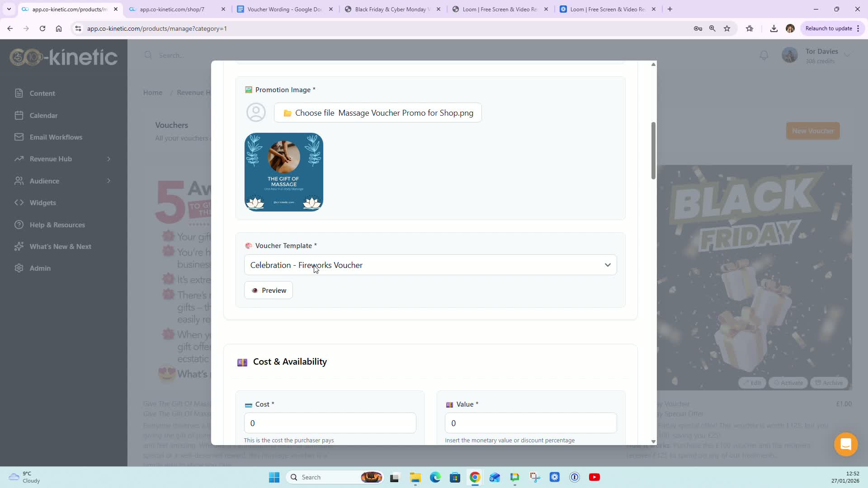Open the Voucher Template dropdown
This screenshot has height=488, width=868.
coord(430,265)
